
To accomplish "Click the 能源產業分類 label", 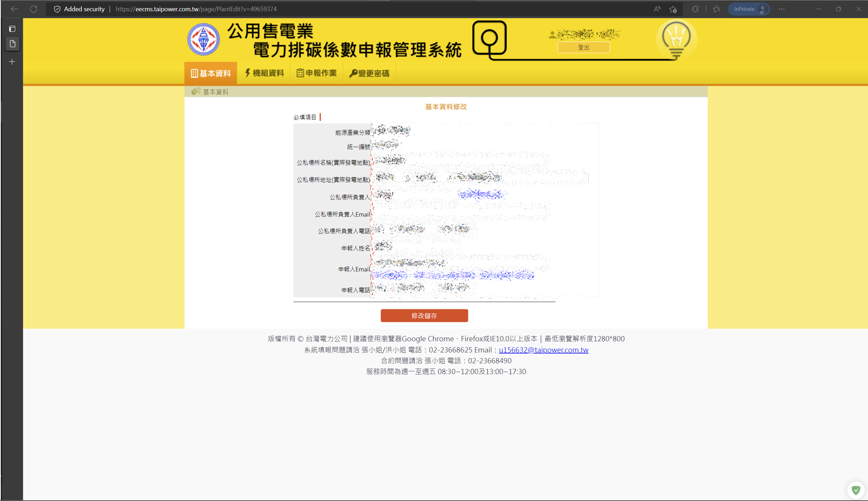I will click(x=353, y=133).
